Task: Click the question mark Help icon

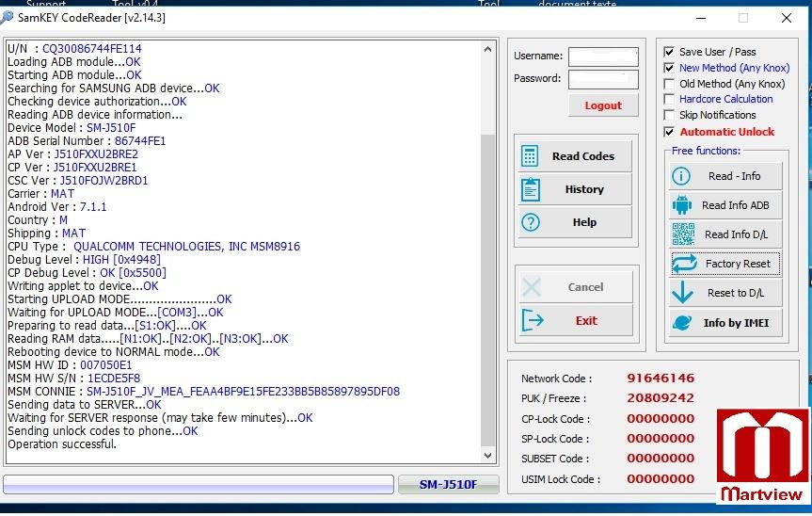Action: click(531, 222)
